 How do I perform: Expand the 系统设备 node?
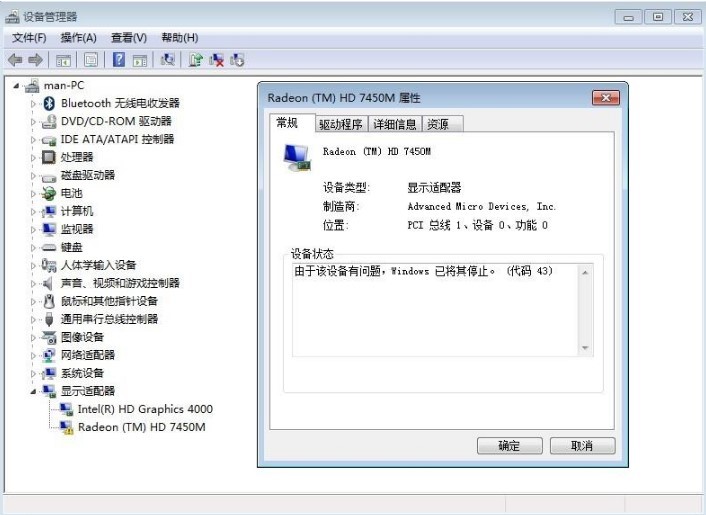[33, 374]
